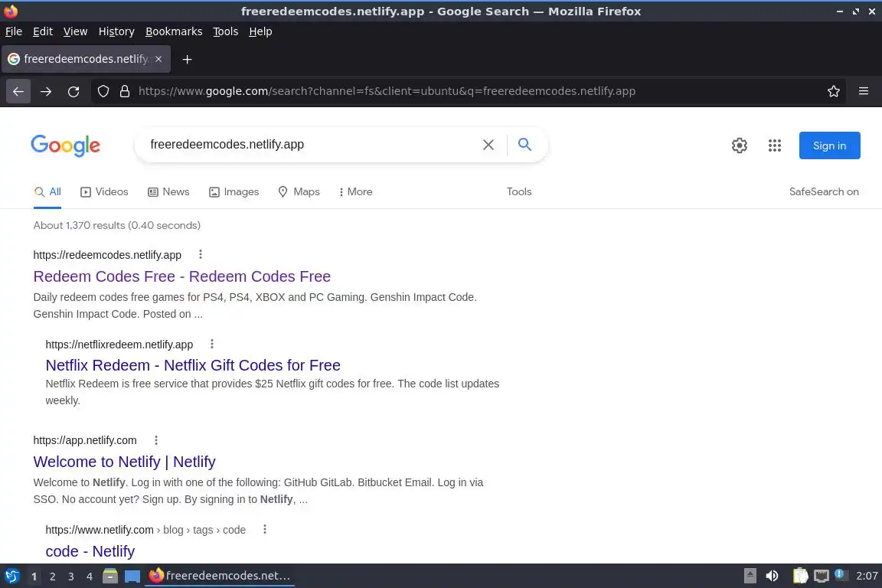Expand the More search categories dropdown
Image resolution: width=882 pixels, height=588 pixels.
355,192
